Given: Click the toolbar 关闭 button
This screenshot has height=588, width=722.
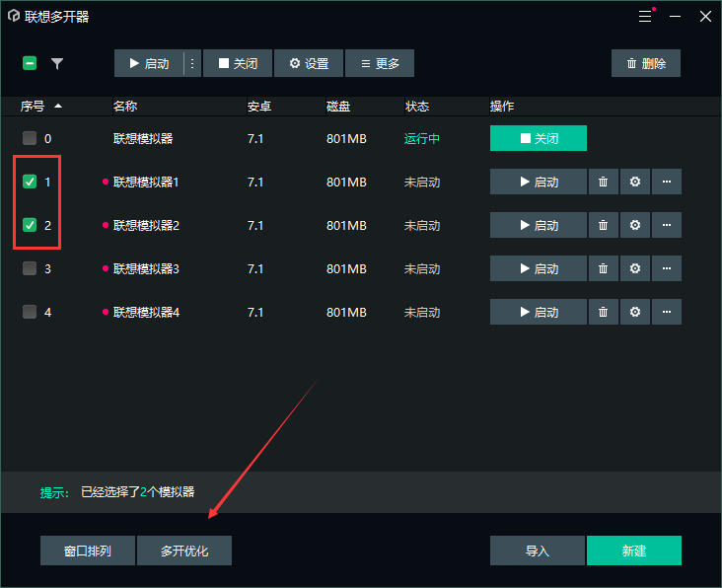Looking at the screenshot, I should point(238,63).
